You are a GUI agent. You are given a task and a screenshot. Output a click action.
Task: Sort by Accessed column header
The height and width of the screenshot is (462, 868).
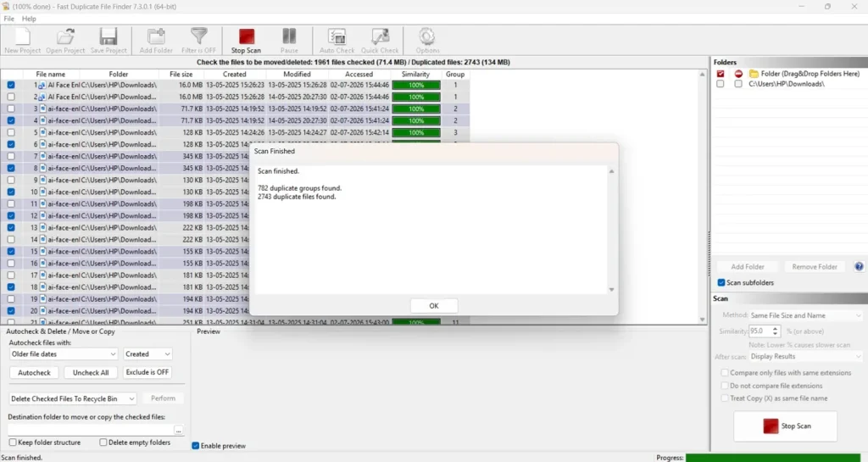coord(359,74)
